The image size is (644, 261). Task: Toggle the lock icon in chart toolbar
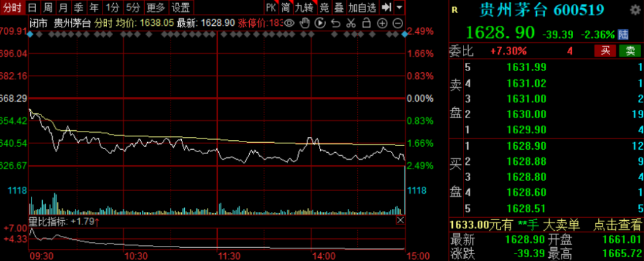367,23
